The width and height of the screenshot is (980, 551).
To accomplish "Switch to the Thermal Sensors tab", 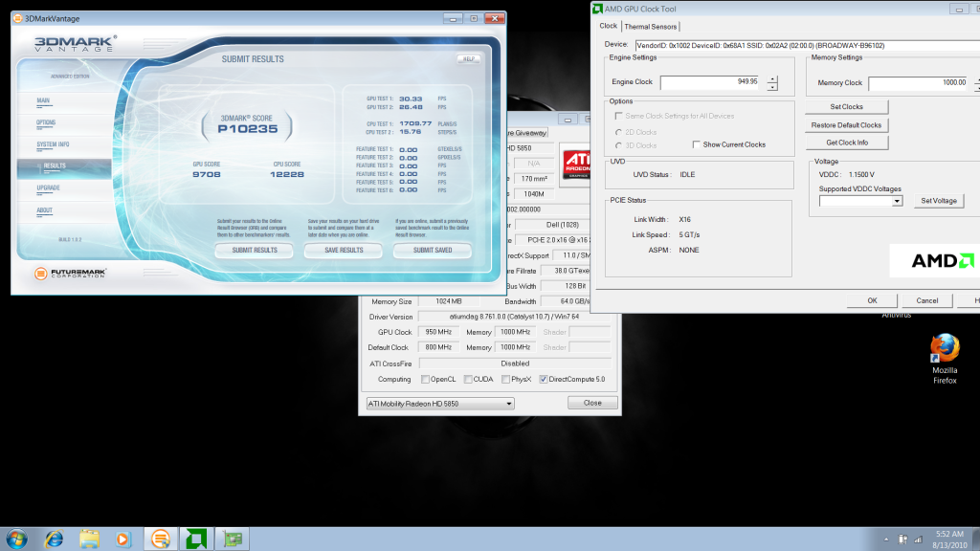I will (650, 26).
